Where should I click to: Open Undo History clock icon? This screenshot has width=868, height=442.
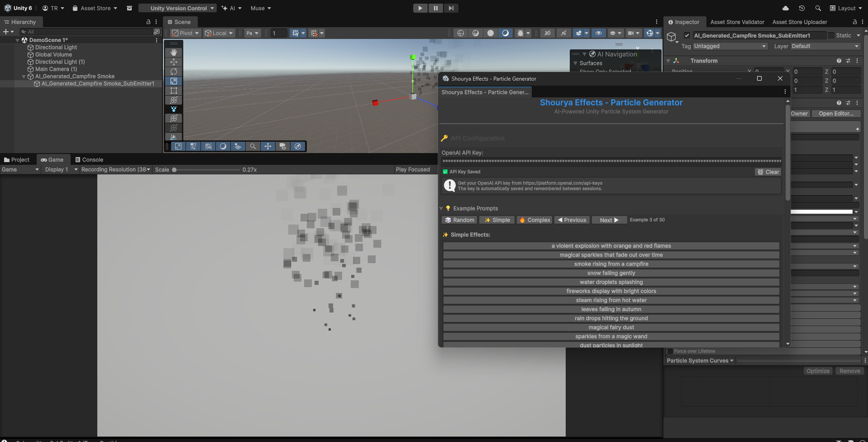[x=801, y=8]
